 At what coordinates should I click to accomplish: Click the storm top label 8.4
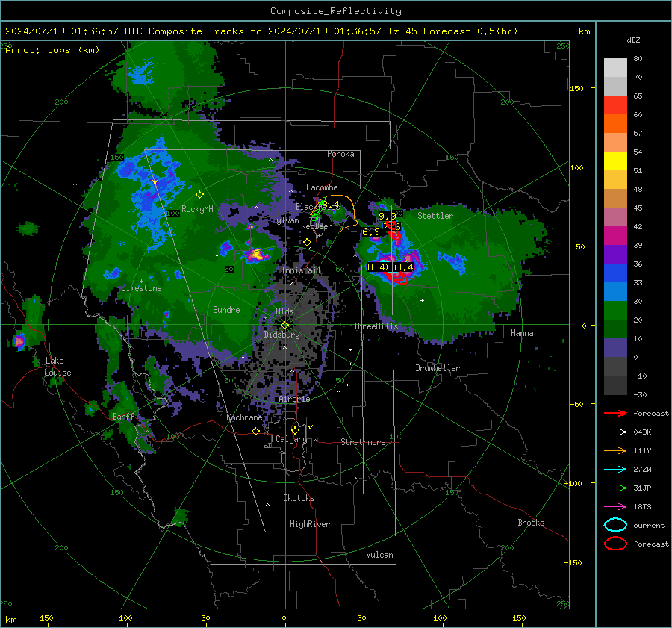(377, 267)
